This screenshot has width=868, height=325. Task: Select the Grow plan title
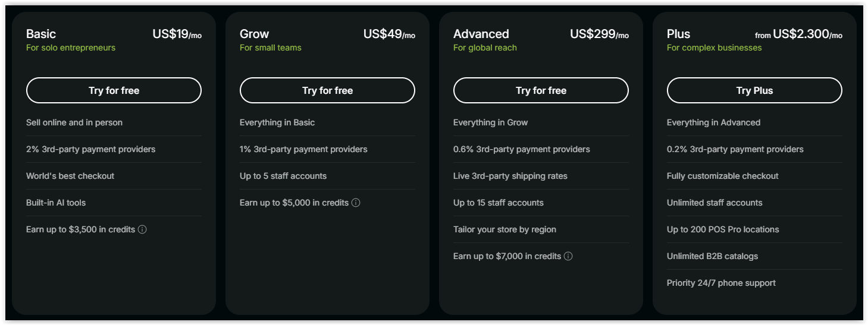coord(254,34)
